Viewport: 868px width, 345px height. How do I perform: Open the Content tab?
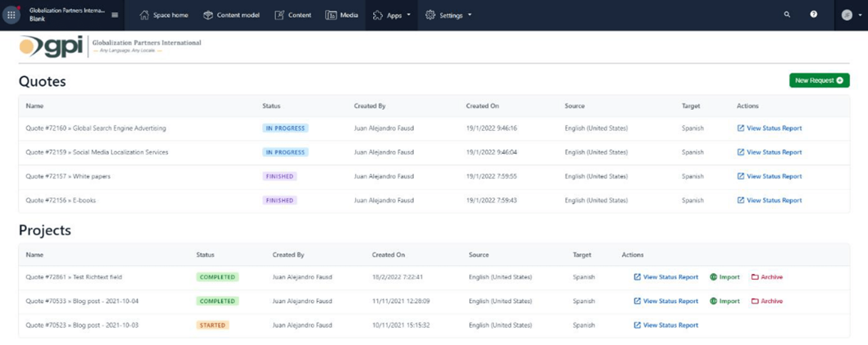(293, 15)
